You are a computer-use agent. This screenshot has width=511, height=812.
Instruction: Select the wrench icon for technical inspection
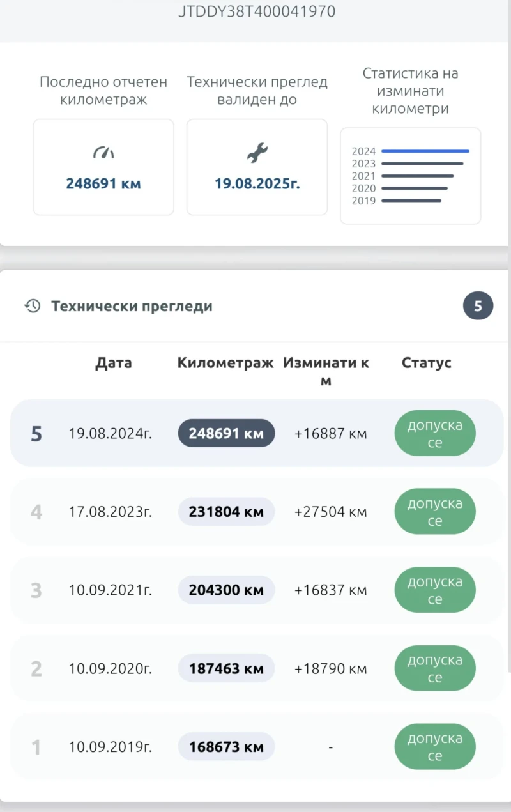tap(257, 153)
